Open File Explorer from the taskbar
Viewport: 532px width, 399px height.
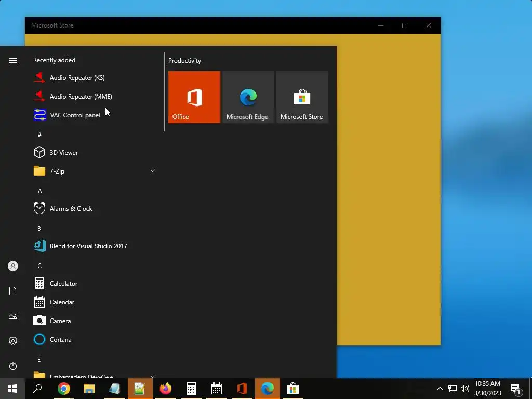[89, 389]
